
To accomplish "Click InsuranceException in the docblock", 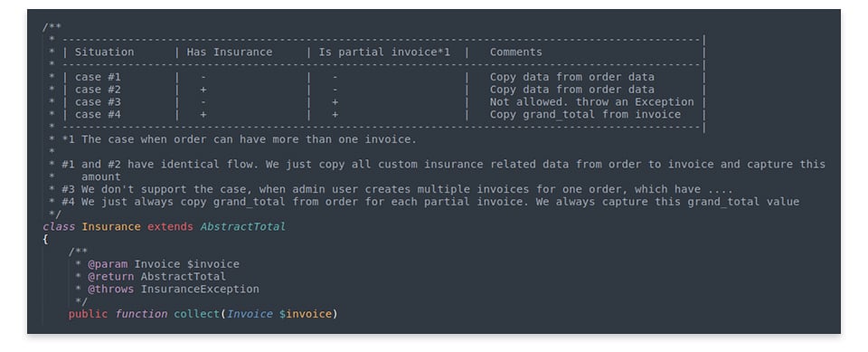I will (x=200, y=290).
